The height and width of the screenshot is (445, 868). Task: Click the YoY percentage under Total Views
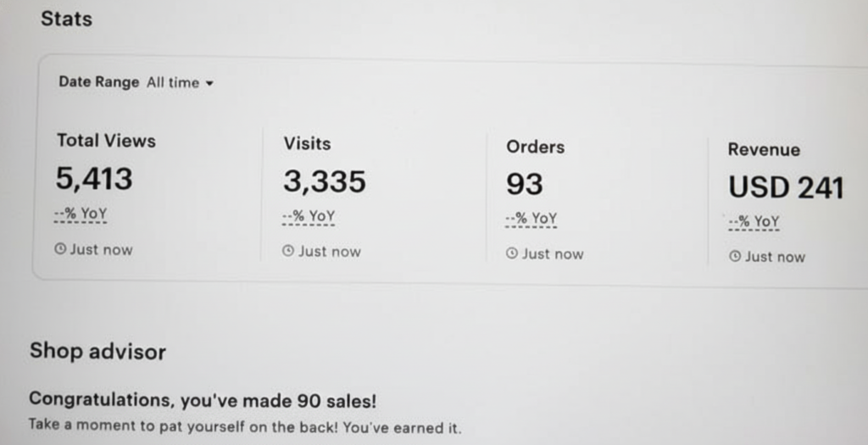pyautogui.click(x=81, y=214)
